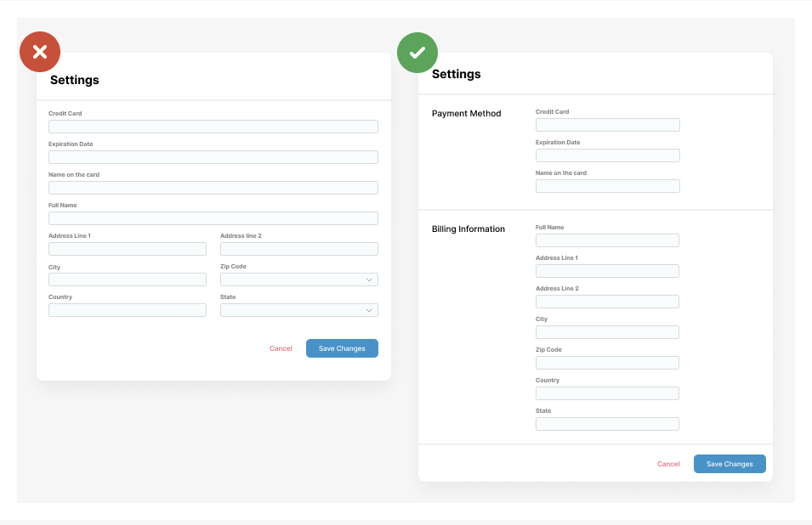
Task: Select the Address line 2 field on left
Action: [x=298, y=248]
